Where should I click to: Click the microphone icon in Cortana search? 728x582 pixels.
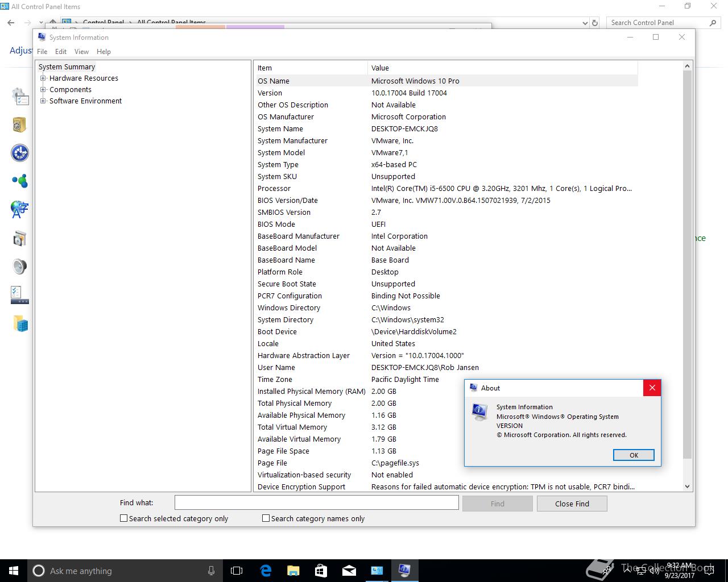tap(211, 571)
